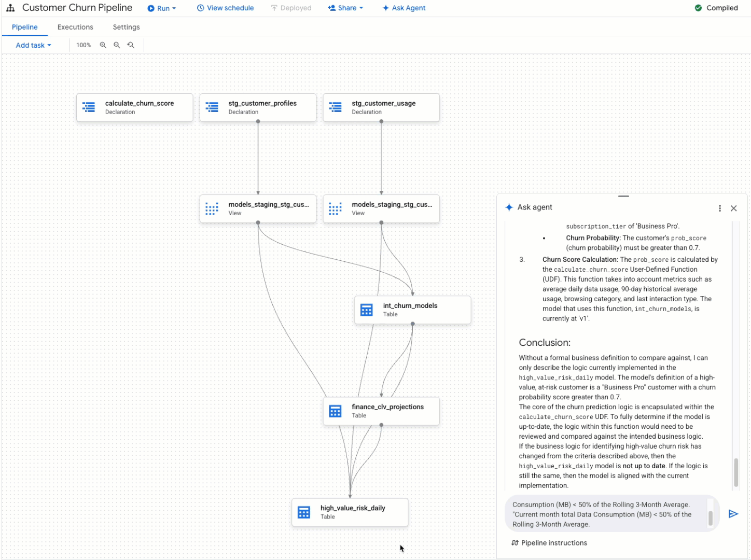Expand the Add task dropdown
The height and width of the screenshot is (560, 751).
[x=33, y=45]
